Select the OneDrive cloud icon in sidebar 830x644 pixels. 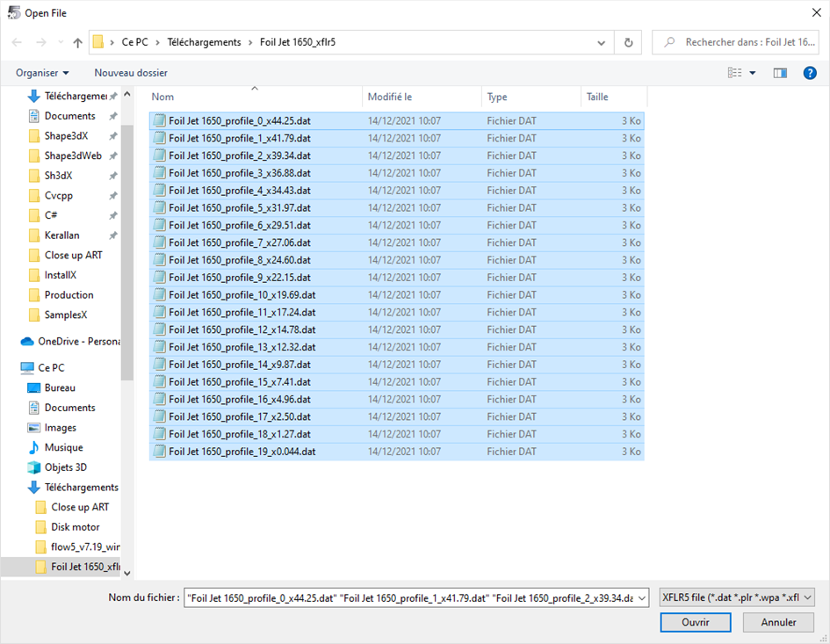pyautogui.click(x=27, y=341)
